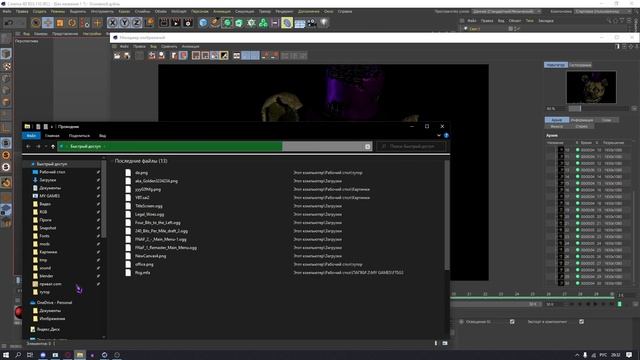Image resolution: width=640 pixels, height=360 pixels.
Task: Select the NewCanvas4.png file
Action: tap(151, 256)
